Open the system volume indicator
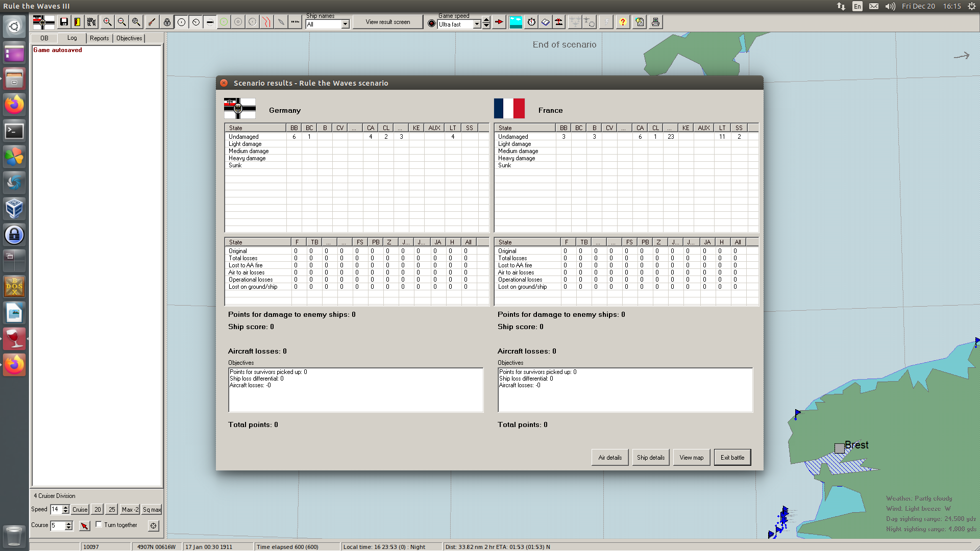Image resolution: width=980 pixels, height=551 pixels. click(x=890, y=6)
